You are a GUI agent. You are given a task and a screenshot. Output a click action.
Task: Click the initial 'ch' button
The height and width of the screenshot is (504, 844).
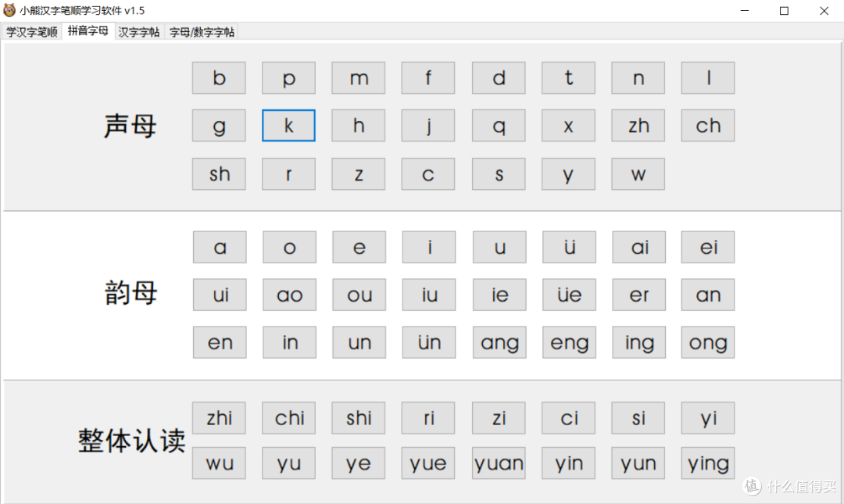[708, 126]
